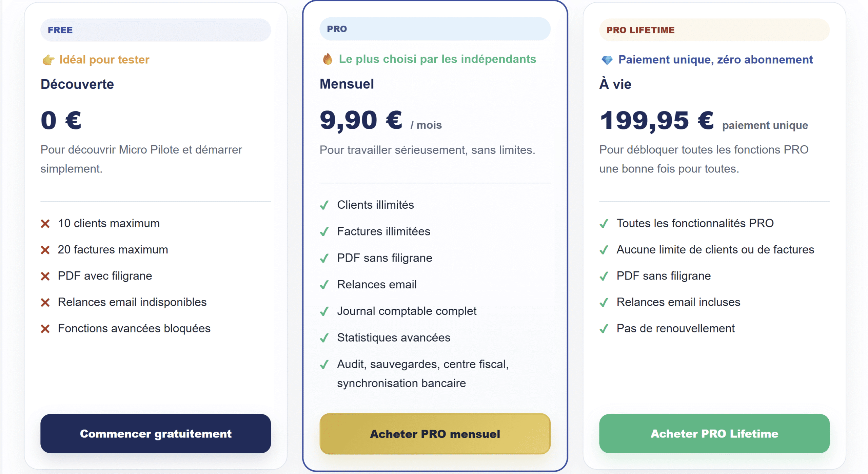Click the checkmark beside 'Pas de renouvellement'
This screenshot has height=474, width=868.
coord(604,328)
